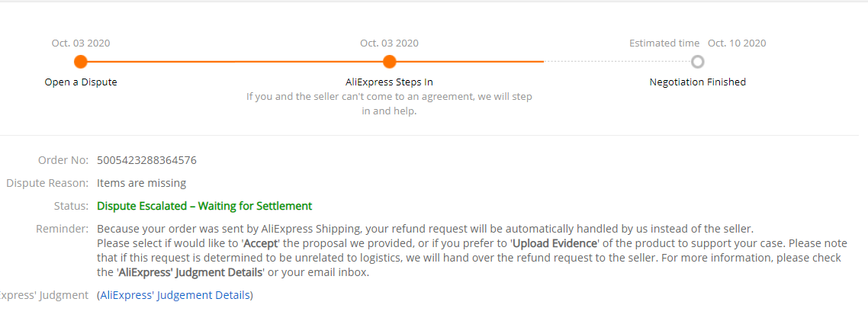Click the 'we will step in and help' description
The width and height of the screenshot is (868, 318).
coord(389,104)
